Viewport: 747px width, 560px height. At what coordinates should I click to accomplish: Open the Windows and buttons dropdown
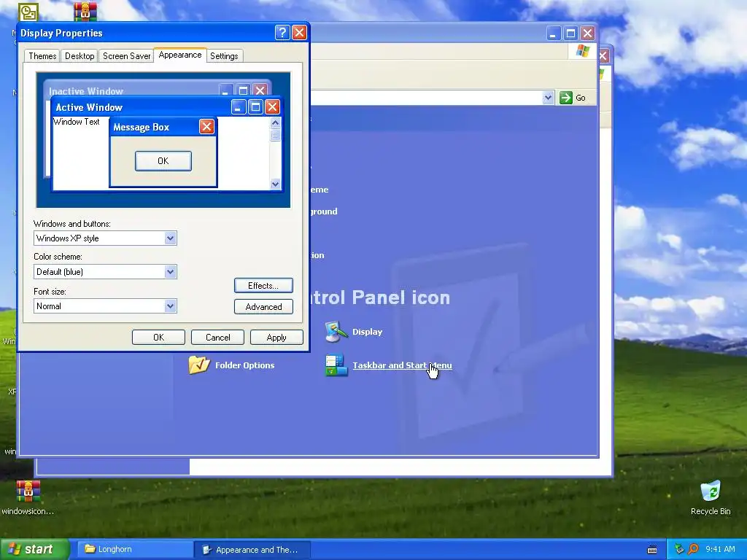[170, 238]
